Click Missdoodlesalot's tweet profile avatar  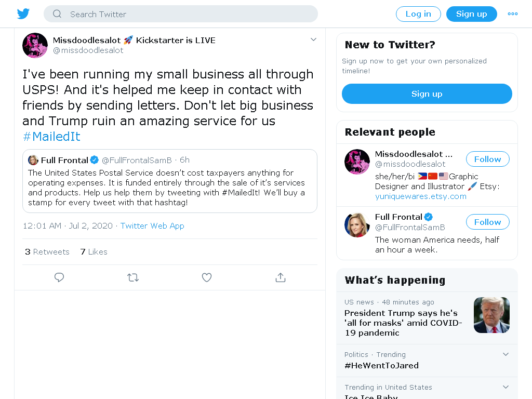click(x=35, y=46)
